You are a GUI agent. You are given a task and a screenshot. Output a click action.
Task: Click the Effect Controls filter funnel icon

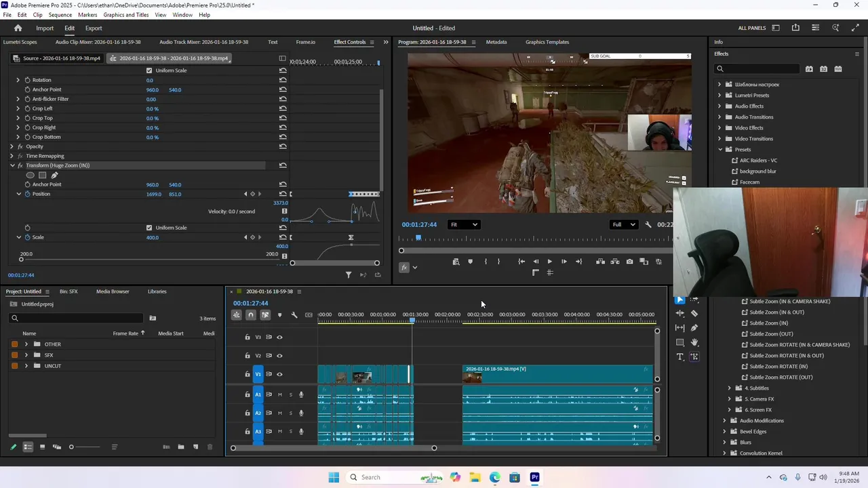coord(349,274)
